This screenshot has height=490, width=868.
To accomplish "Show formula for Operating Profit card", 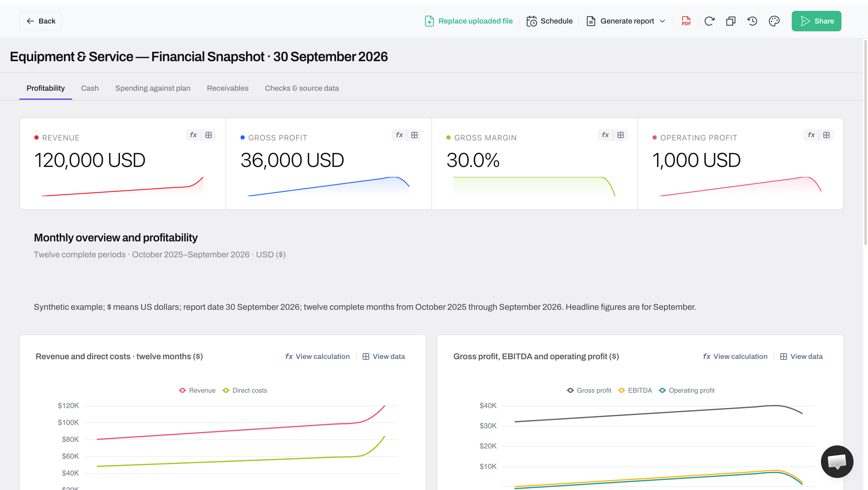I will tap(811, 135).
